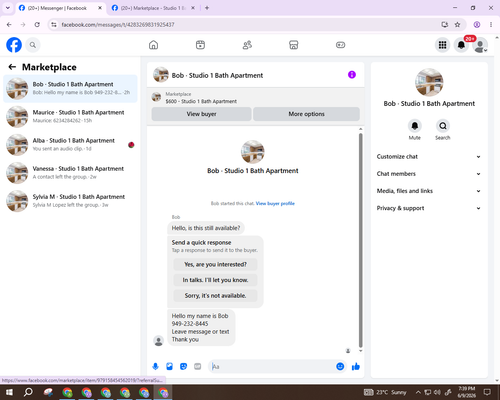The height and width of the screenshot is (400, 500).
Task: Send a voice clip with microphone icon
Action: pos(155,367)
